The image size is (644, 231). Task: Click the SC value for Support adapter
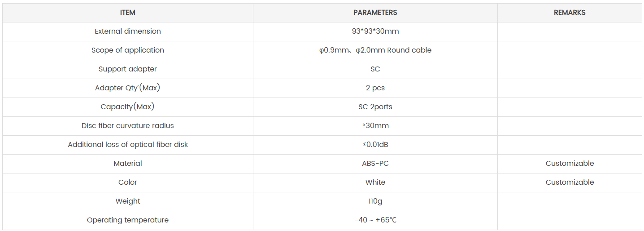[375, 69]
